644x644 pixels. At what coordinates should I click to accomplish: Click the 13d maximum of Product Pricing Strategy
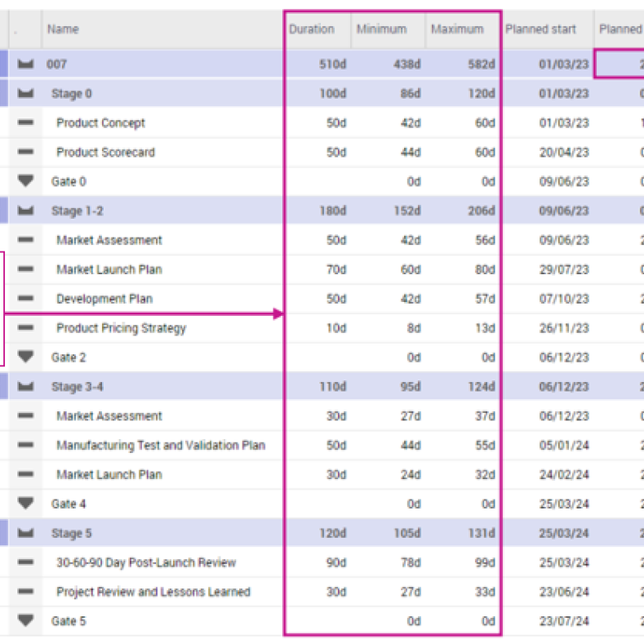(485, 328)
